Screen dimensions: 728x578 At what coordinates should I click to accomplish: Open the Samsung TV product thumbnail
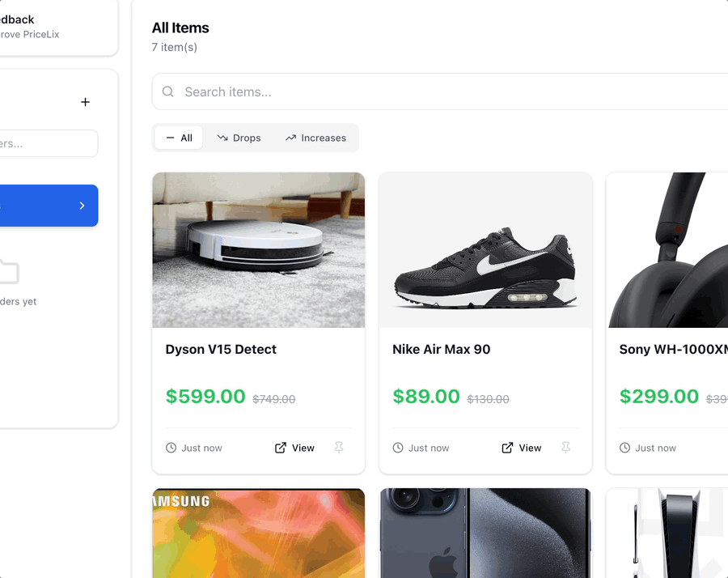[x=258, y=533]
